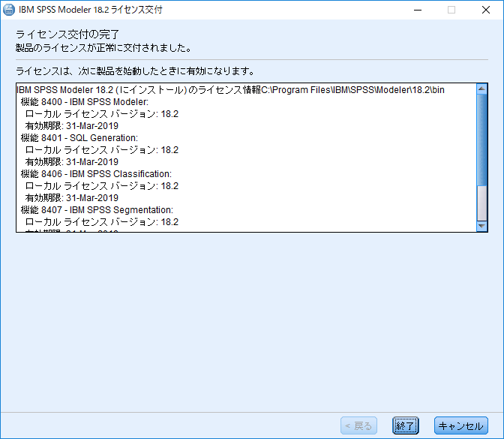Minimize the license dialog window

[418, 10]
